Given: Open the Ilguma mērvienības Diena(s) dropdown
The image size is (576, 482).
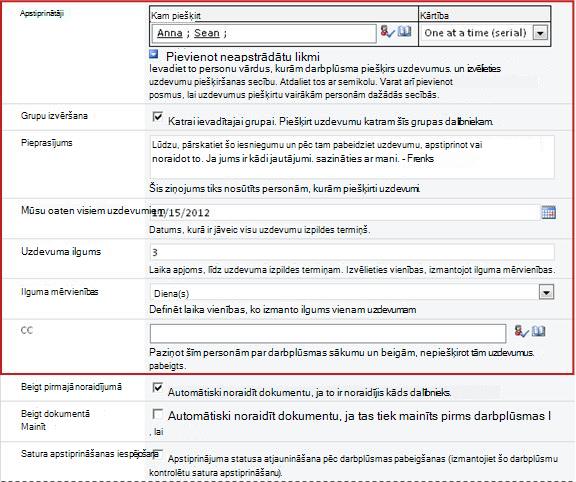Looking at the screenshot, I should click(546, 292).
